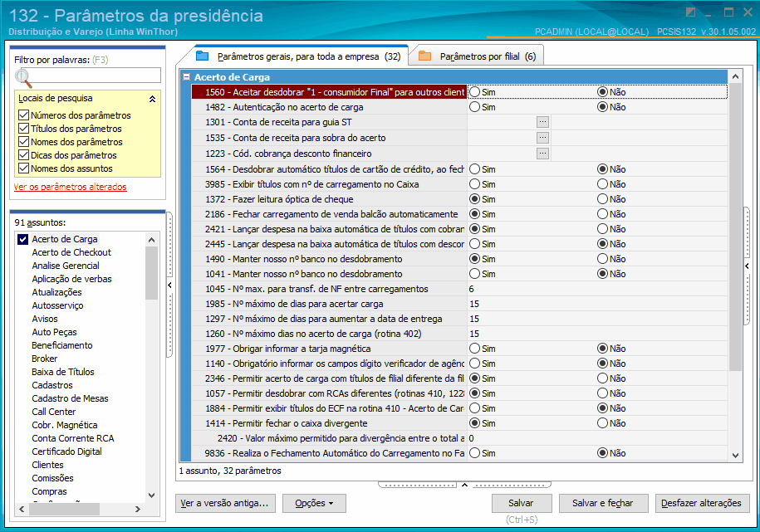Select Aplicação de verbas subject
The image size is (760, 532).
[71, 279]
